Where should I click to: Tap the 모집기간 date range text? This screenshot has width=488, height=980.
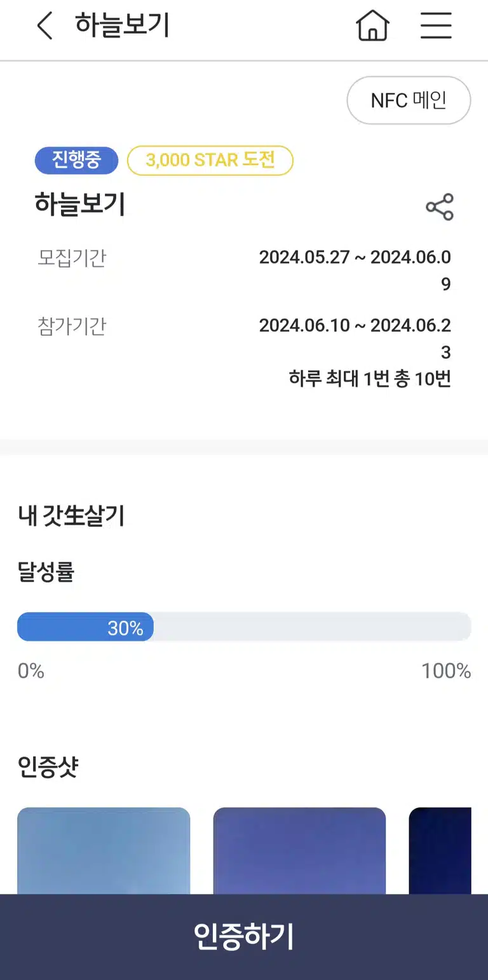pyautogui.click(x=355, y=270)
